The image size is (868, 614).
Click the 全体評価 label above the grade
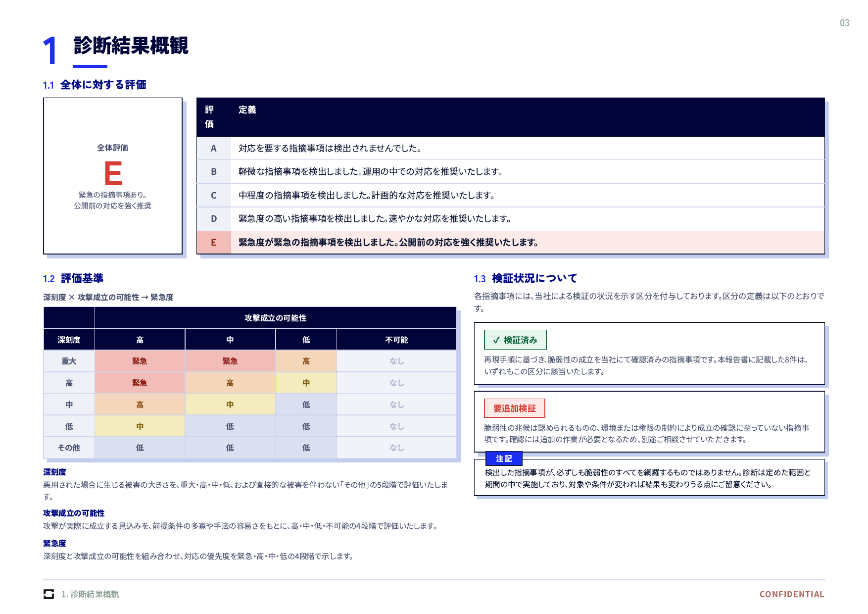point(112,148)
